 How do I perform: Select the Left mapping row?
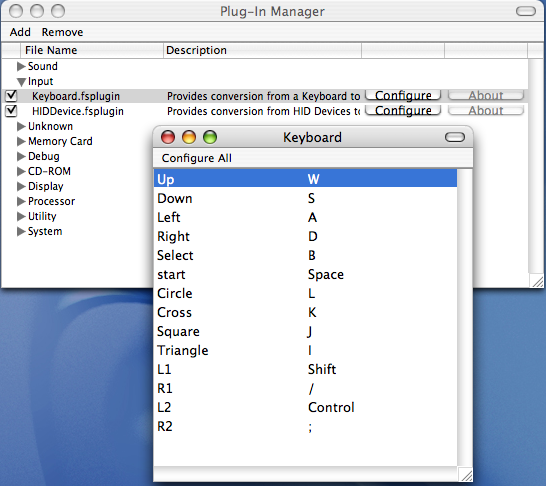pos(305,217)
